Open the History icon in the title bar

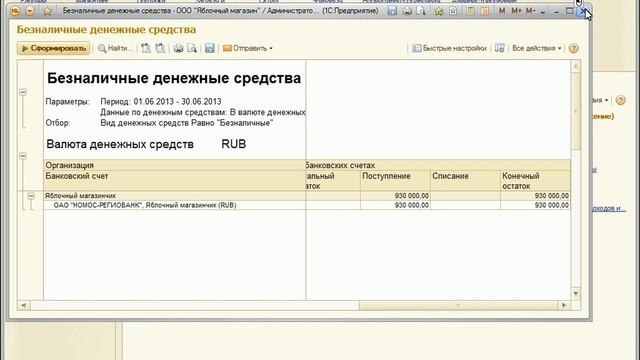pos(453,11)
